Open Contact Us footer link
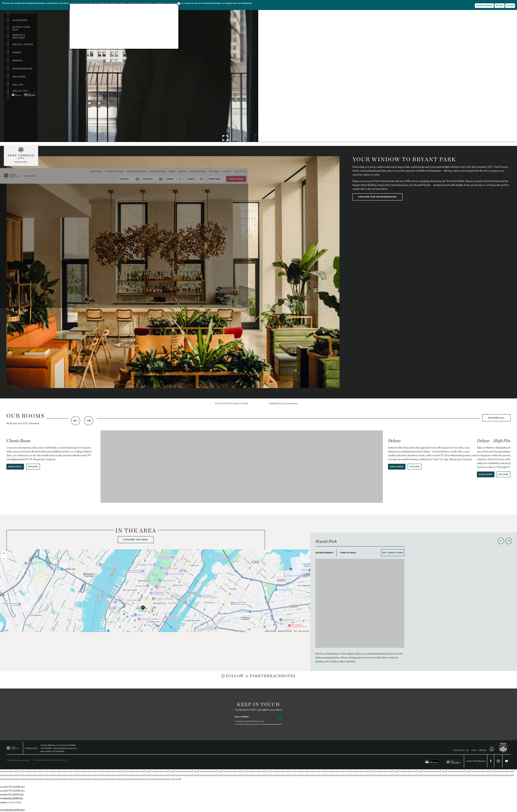The width and height of the screenshot is (517, 812). point(461,750)
